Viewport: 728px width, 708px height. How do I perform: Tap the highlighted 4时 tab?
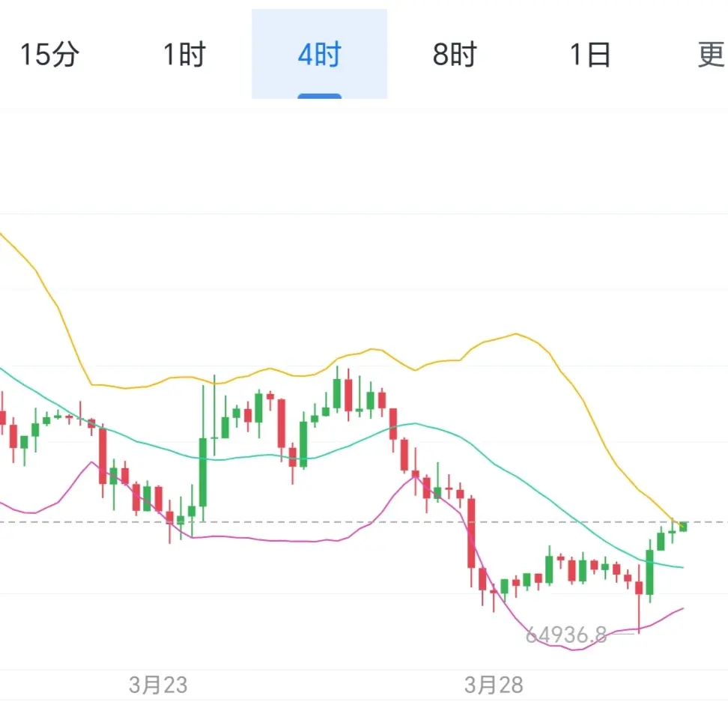(319, 55)
